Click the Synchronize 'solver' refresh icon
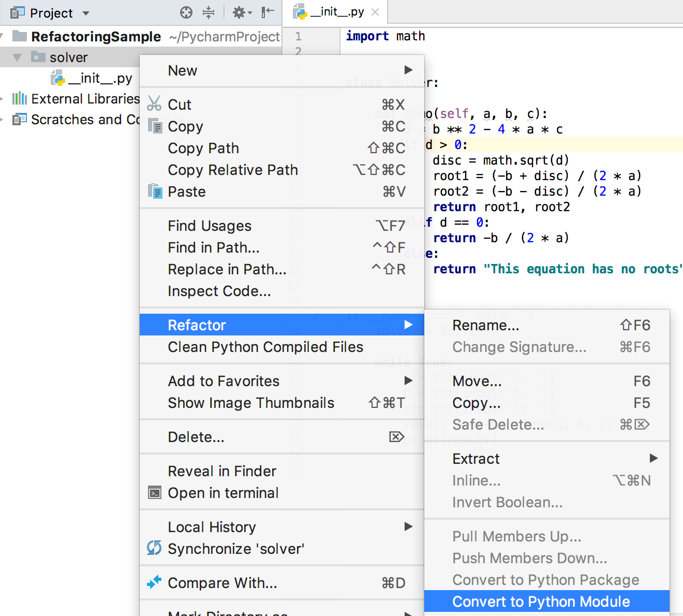Viewport: 683px width, 616px height. 154,549
